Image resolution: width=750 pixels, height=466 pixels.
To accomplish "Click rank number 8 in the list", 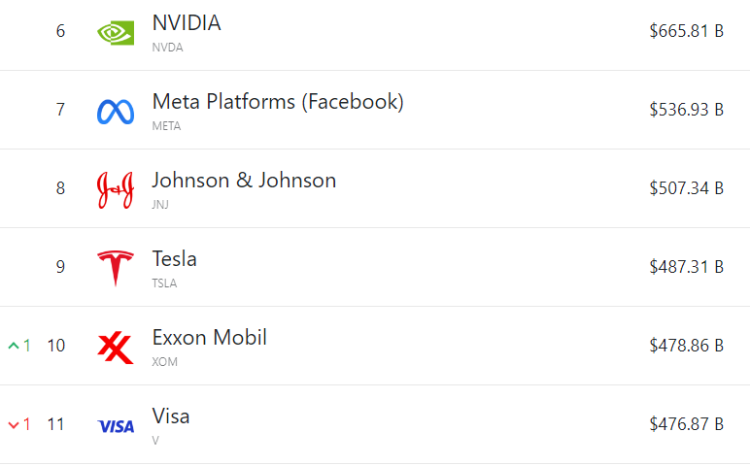I will coord(60,188).
